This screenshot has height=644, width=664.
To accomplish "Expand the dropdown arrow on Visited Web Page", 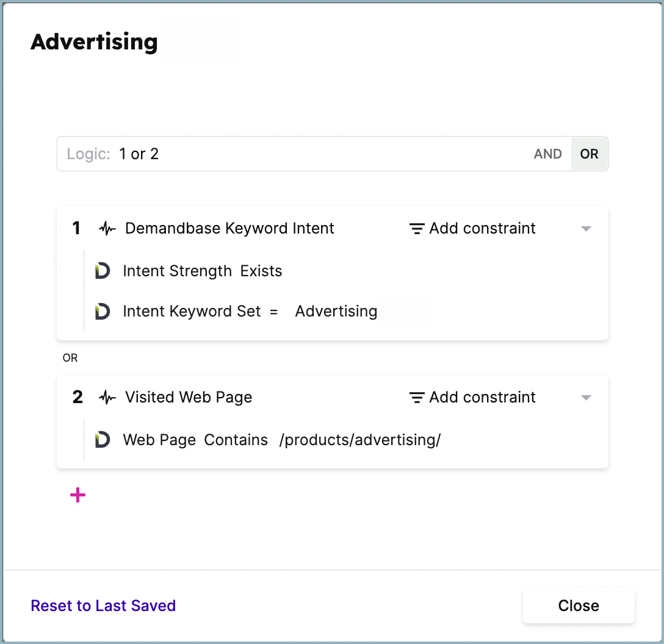I will pyautogui.click(x=586, y=398).
